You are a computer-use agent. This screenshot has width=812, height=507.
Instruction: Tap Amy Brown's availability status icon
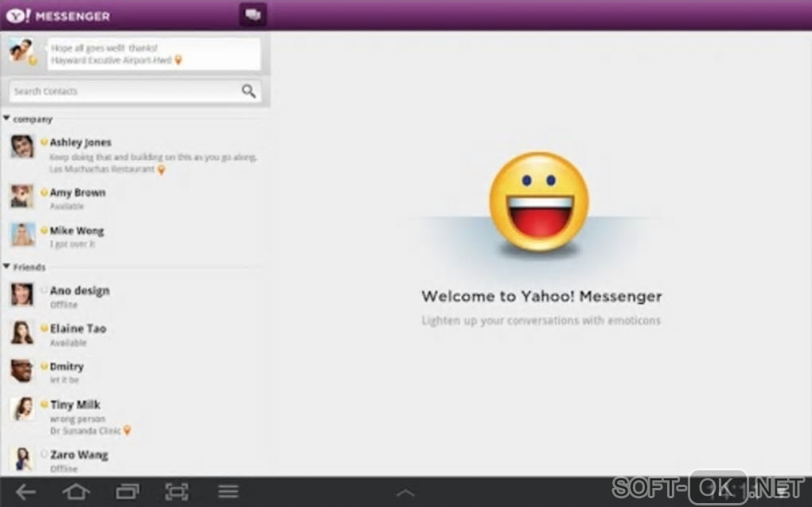[45, 192]
